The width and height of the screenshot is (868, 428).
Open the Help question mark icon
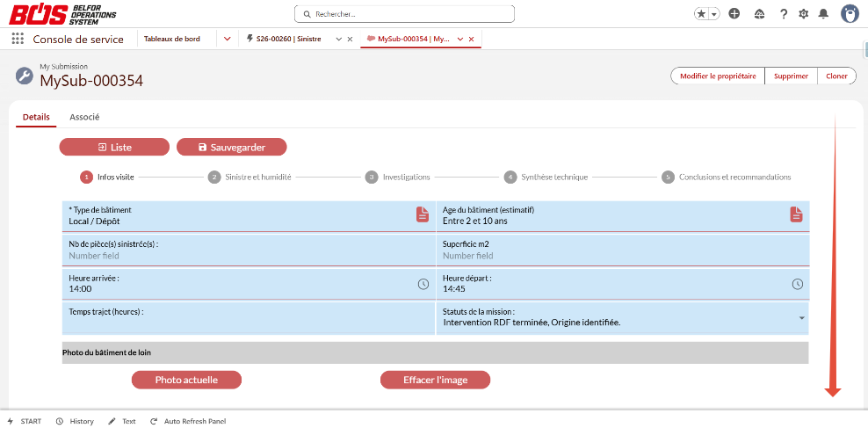784,14
